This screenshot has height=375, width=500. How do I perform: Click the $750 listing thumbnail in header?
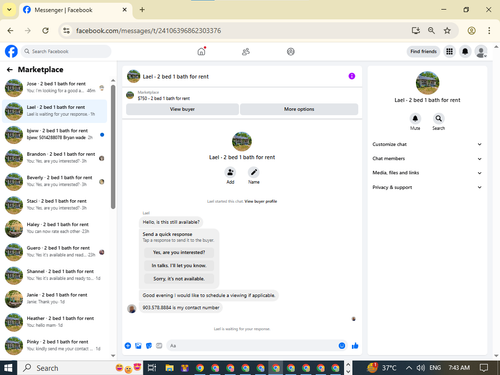[x=130, y=95]
